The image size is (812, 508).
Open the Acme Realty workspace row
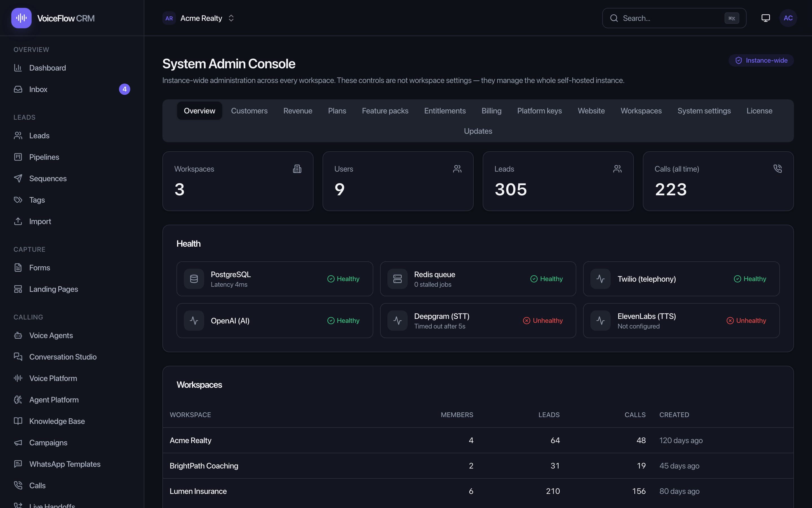478,440
